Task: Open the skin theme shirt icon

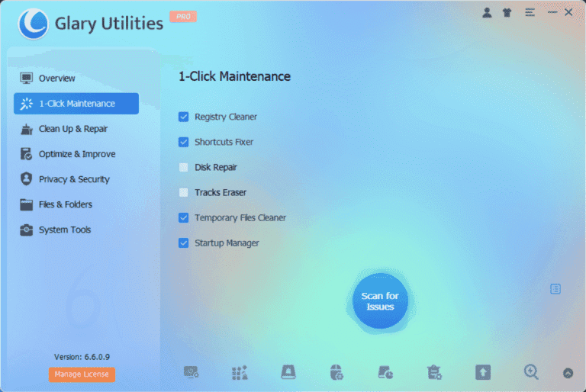Action: [x=507, y=13]
